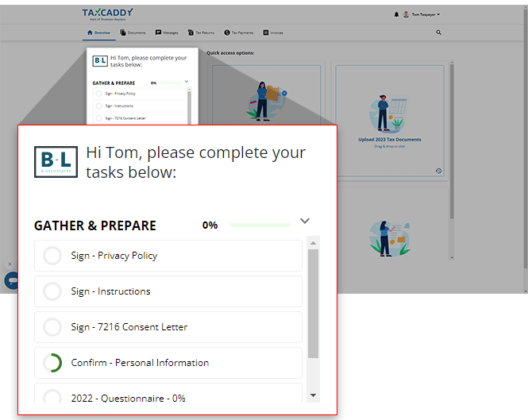Click the enlarged 0% progress label
The width and height of the screenshot is (528, 420).
(x=210, y=225)
